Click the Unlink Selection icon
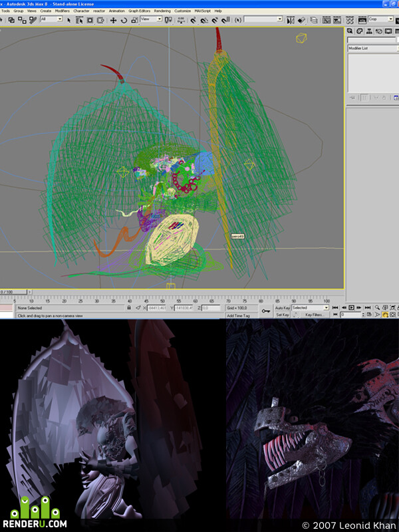Image resolution: width=399 pixels, height=532 pixels. click(x=22, y=21)
